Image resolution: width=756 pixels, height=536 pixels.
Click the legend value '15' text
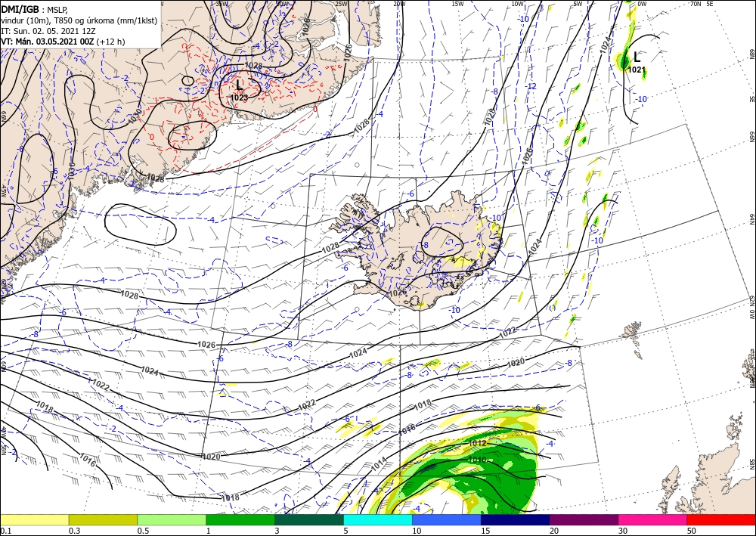[485, 531]
